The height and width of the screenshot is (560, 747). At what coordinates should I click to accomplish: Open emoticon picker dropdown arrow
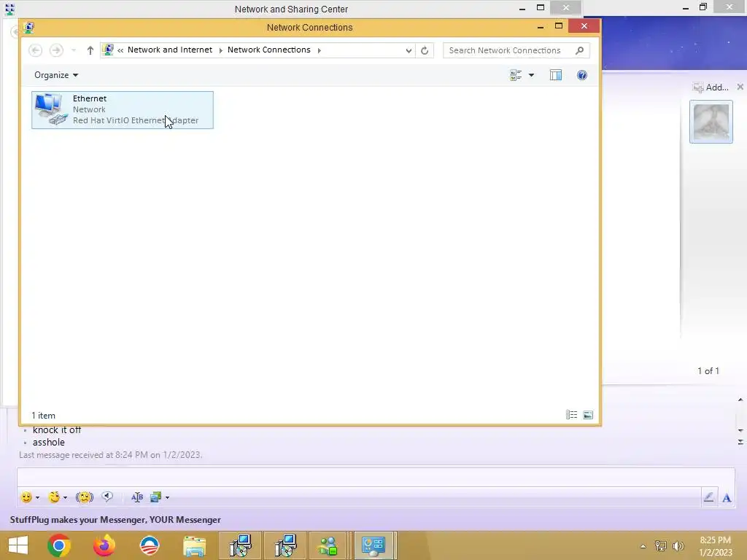(38, 497)
